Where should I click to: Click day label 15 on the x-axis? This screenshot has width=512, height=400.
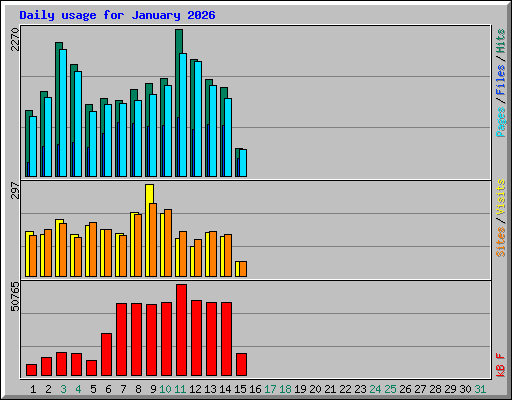pyautogui.click(x=240, y=389)
